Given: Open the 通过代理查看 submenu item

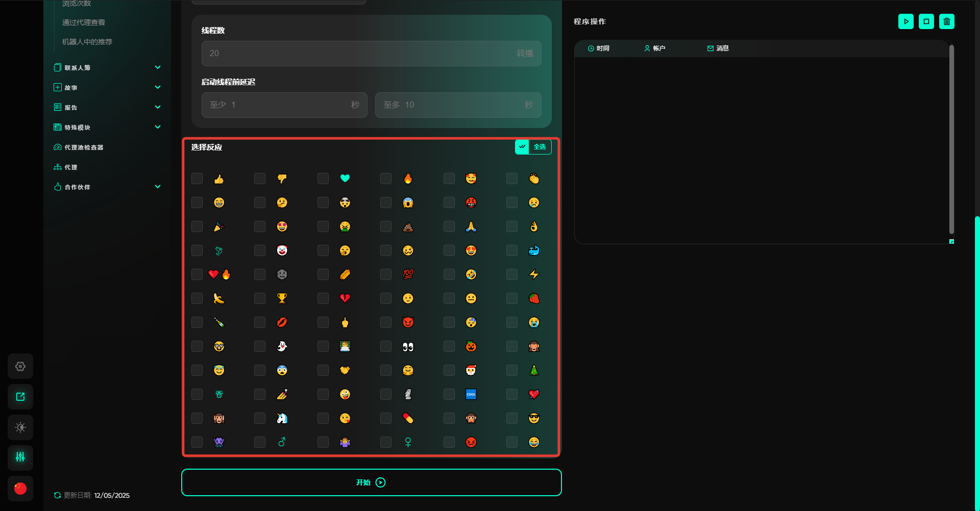Looking at the screenshot, I should point(84,22).
